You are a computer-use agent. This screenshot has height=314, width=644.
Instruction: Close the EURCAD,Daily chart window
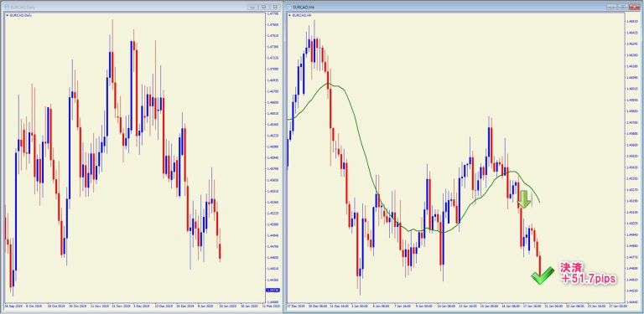(x=275, y=7)
